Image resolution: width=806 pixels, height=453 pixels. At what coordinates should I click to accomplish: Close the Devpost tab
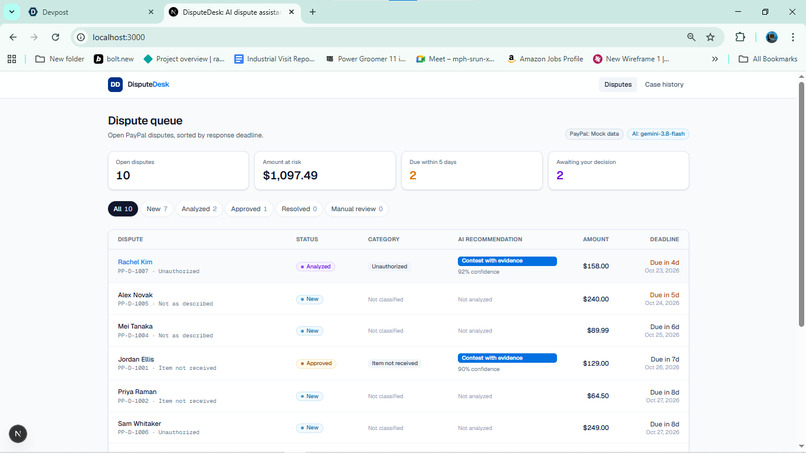tap(151, 12)
